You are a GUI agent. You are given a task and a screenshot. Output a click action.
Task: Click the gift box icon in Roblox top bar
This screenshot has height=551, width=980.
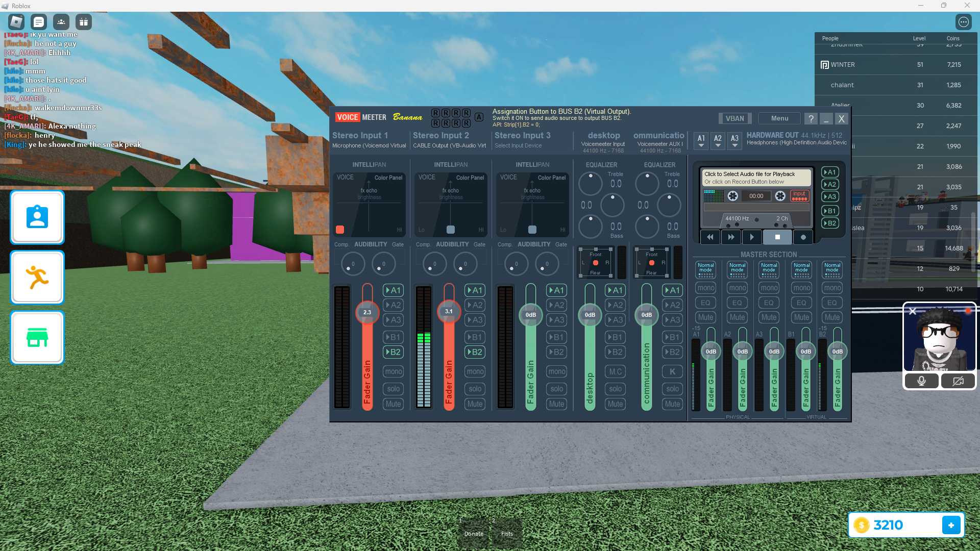coord(84,22)
